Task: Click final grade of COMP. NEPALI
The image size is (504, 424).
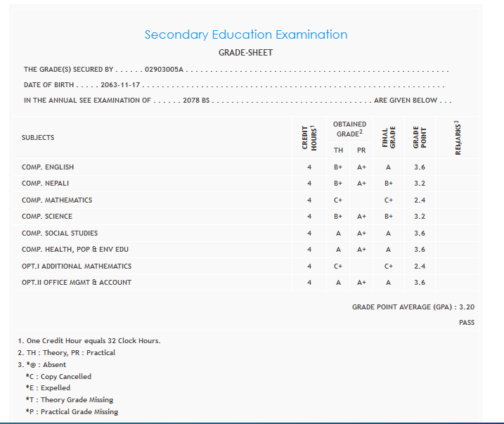Action: (388, 184)
